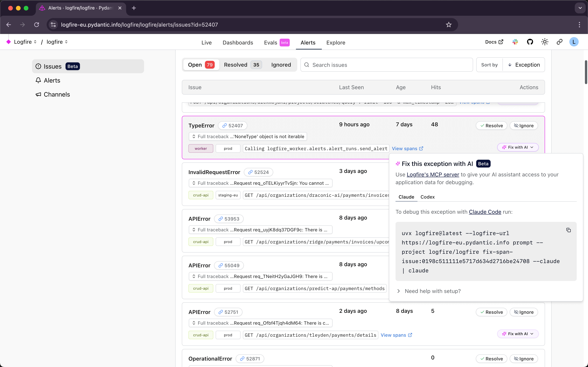Expand Need help with setup section

pos(432,291)
